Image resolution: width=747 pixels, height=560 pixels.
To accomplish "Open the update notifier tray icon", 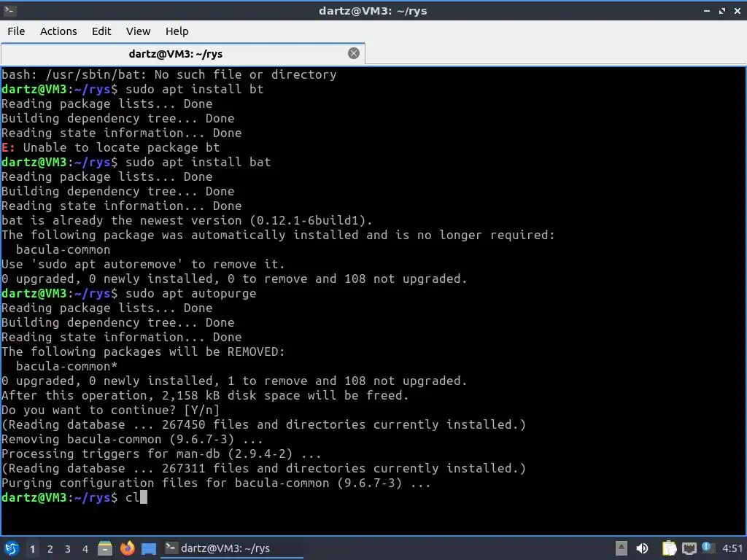I will click(x=708, y=548).
